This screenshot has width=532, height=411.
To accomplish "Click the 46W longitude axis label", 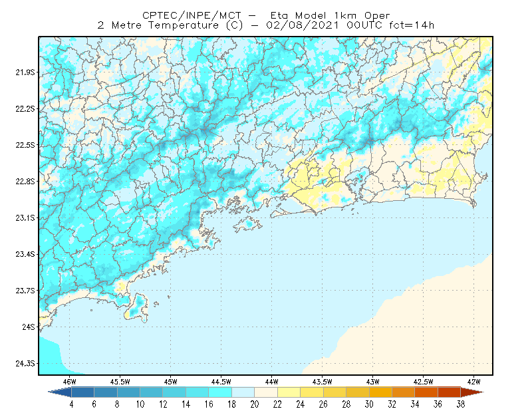I will (70, 382).
